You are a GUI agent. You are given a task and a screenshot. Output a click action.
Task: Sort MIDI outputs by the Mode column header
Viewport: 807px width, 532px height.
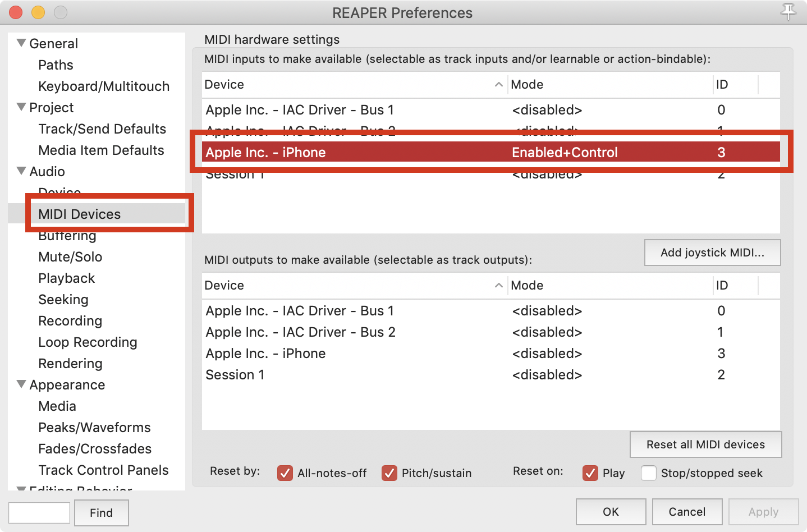[611, 286]
